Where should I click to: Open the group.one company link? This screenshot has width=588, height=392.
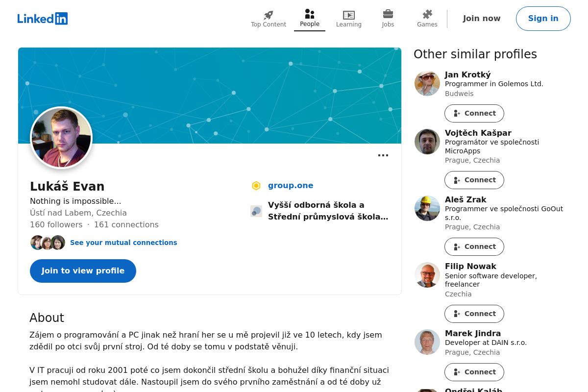pos(291,185)
